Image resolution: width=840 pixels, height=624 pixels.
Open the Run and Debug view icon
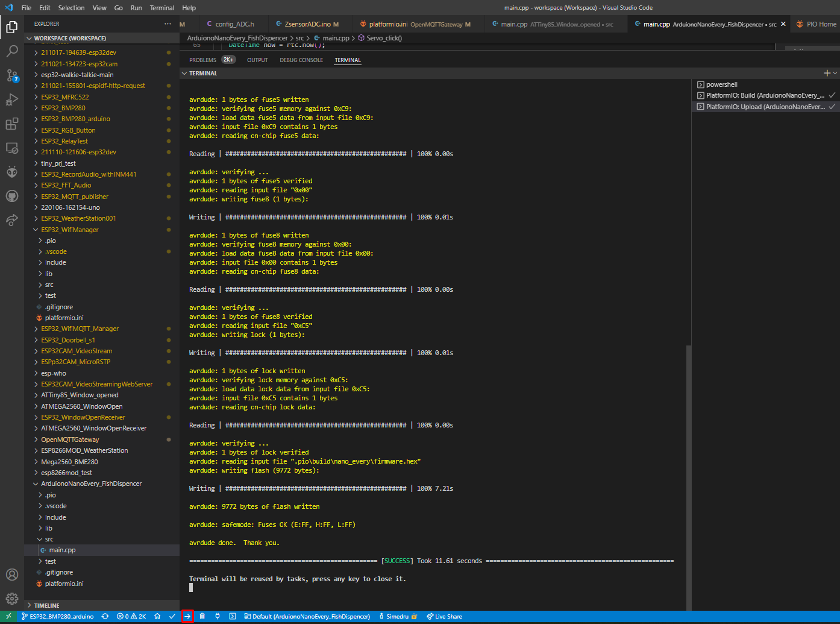coord(11,99)
